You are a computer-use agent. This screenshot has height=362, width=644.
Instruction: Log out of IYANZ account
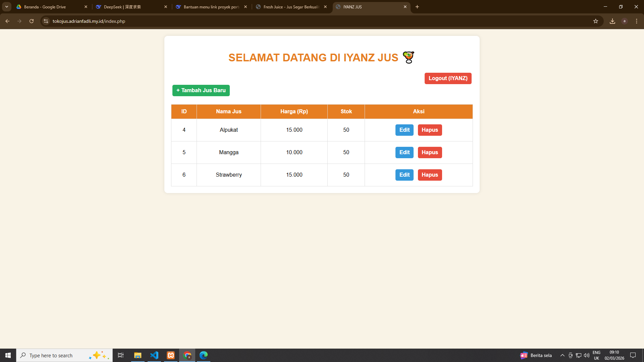point(448,78)
